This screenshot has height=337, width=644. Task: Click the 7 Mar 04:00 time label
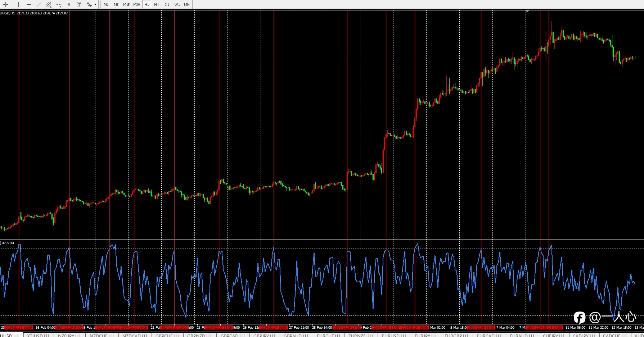[505, 327]
